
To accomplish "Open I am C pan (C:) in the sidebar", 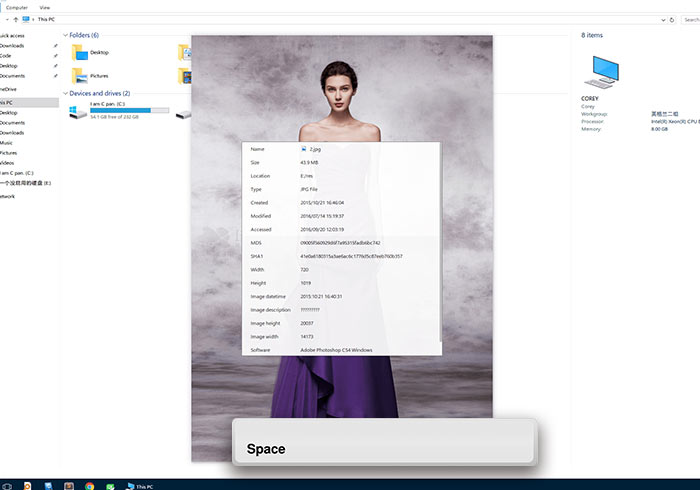I will [x=17, y=173].
